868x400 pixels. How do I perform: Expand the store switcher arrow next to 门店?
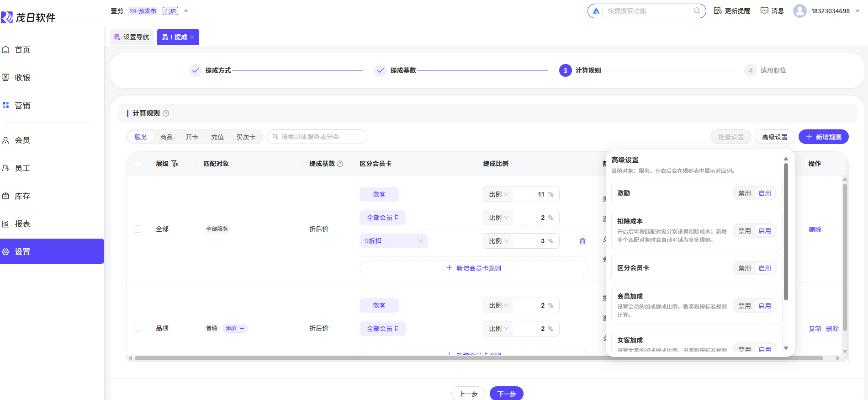(x=186, y=11)
